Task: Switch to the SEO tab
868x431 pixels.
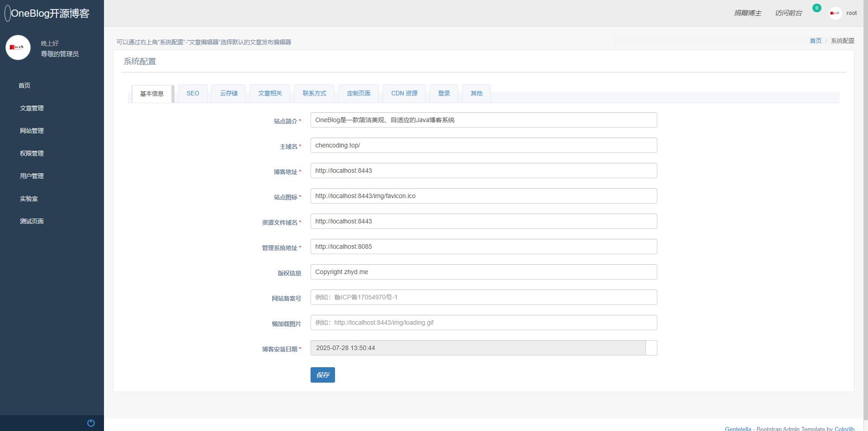Action: coord(193,93)
